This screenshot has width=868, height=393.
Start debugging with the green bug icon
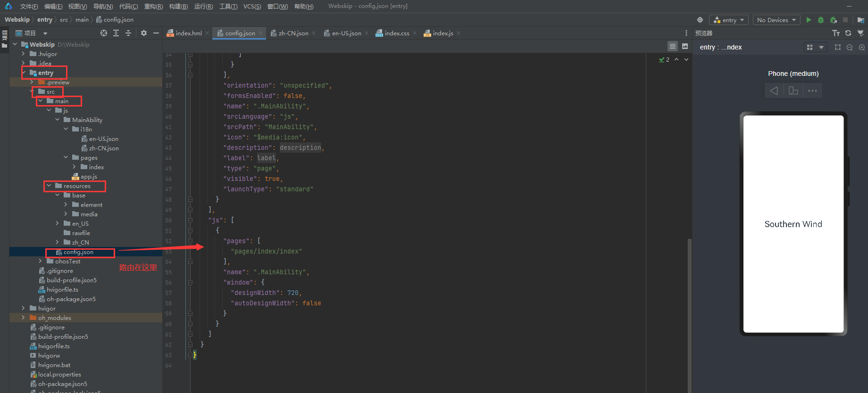[821, 20]
